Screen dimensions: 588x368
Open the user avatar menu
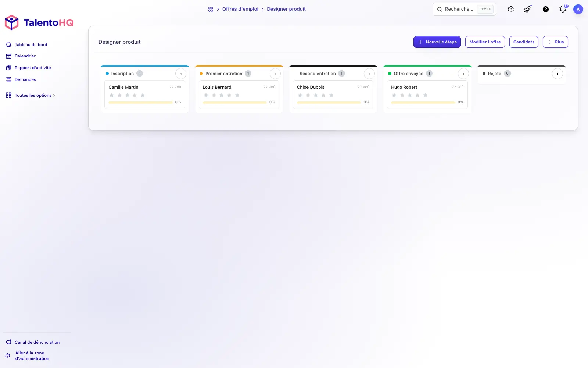pos(578,9)
